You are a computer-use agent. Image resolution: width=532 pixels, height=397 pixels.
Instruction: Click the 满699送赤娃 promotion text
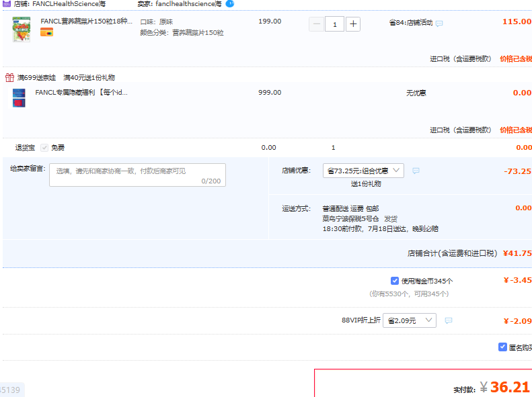point(36,77)
